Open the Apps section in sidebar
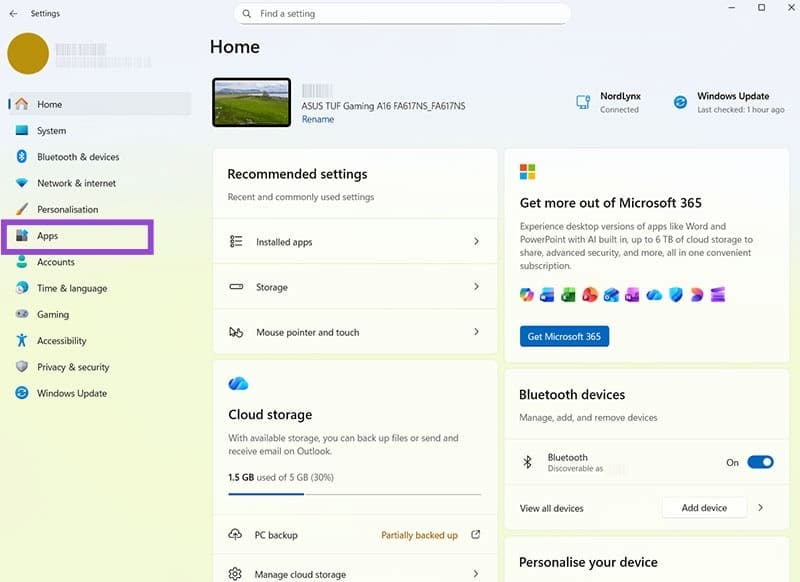This screenshot has width=800, height=582. coord(48,236)
